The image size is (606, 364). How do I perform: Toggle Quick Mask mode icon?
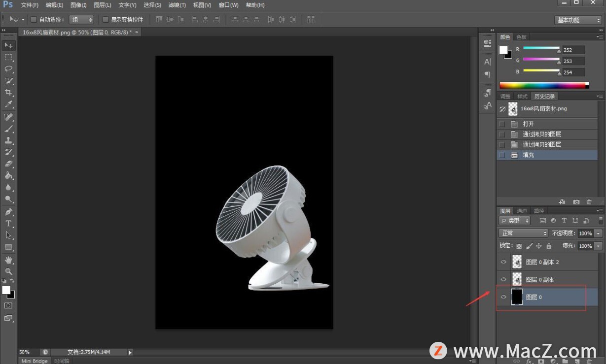(8, 306)
